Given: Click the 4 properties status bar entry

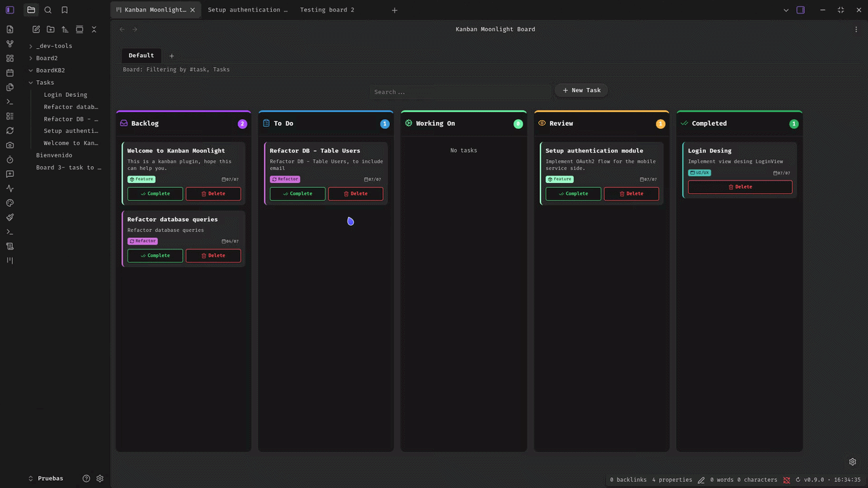Looking at the screenshot, I should [x=672, y=480].
